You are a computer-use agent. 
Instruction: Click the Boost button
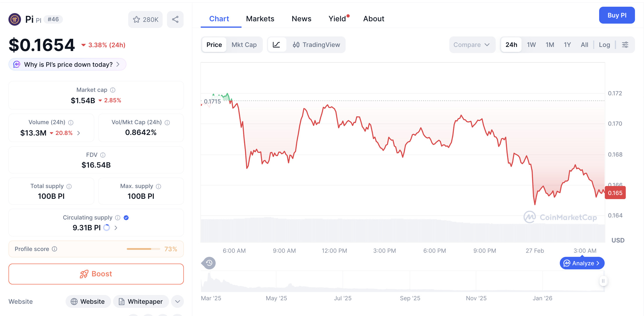pyautogui.click(x=96, y=274)
